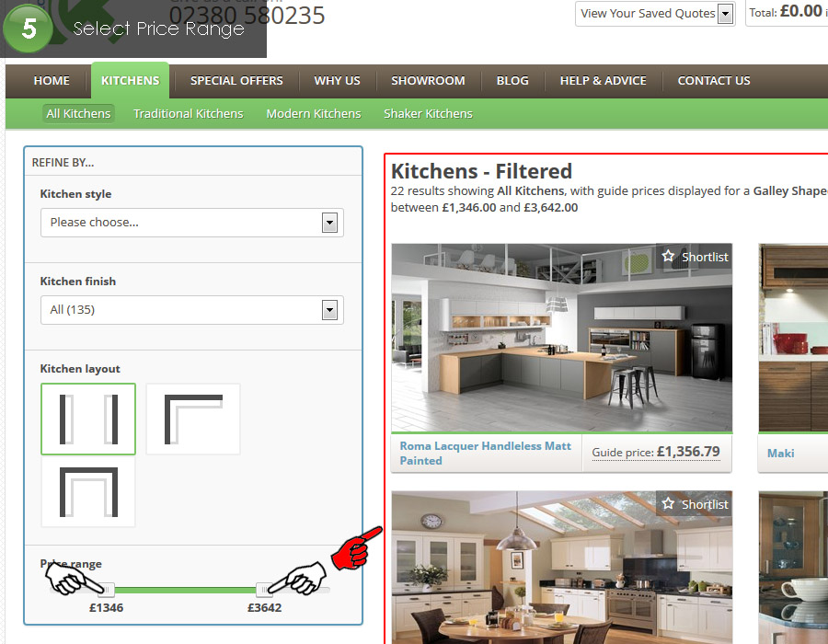Select the galley kitchen layout icon
The height and width of the screenshot is (644, 828).
88,419
